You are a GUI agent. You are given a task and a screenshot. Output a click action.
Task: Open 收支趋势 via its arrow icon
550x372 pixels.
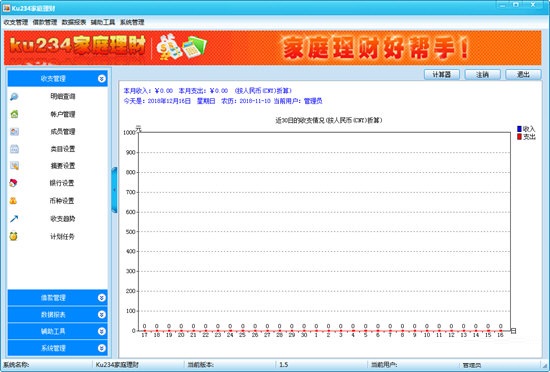tap(14, 219)
